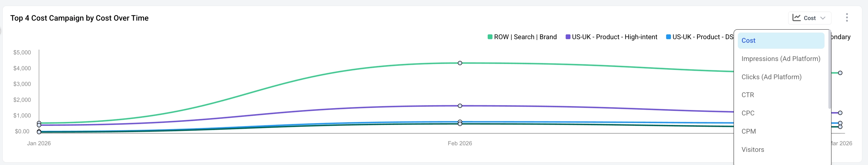This screenshot has height=165, width=868.
Task: Click purple line's Feb 2026 data point
Action: pos(460,106)
